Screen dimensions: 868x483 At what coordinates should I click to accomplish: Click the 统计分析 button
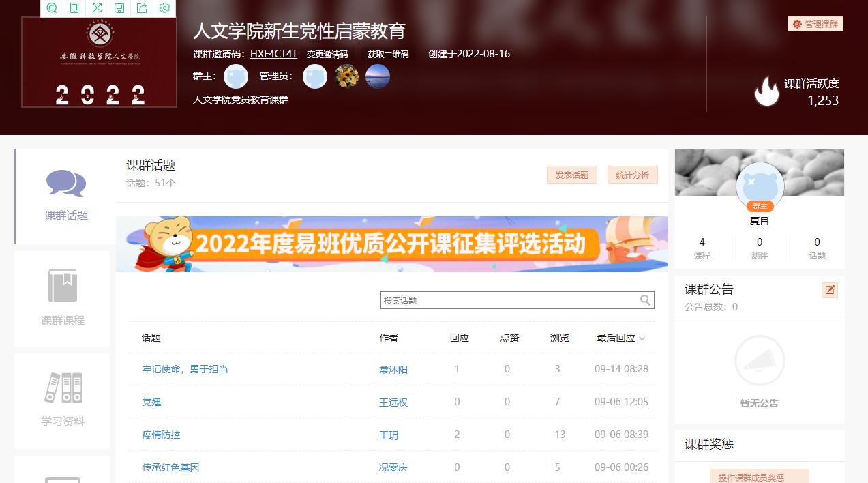[x=632, y=175]
